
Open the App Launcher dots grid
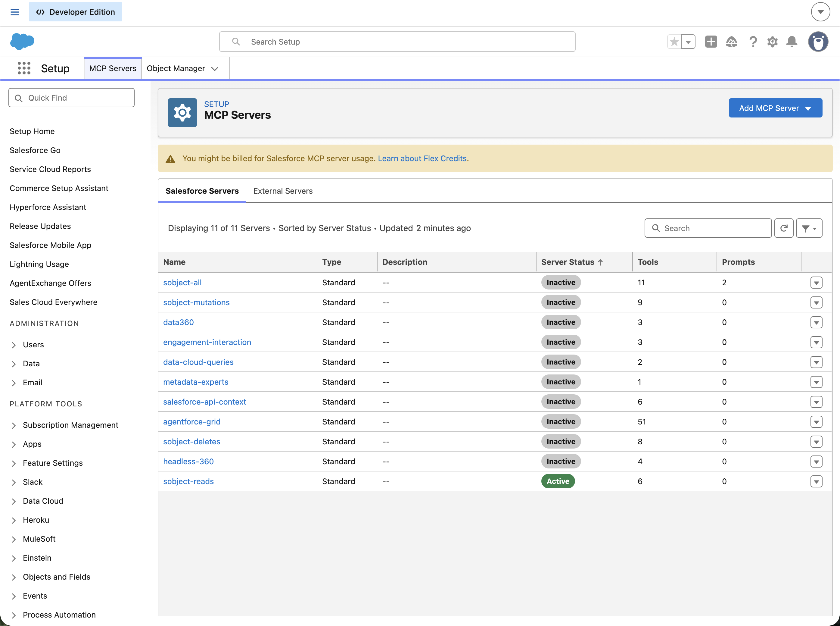pyautogui.click(x=24, y=68)
